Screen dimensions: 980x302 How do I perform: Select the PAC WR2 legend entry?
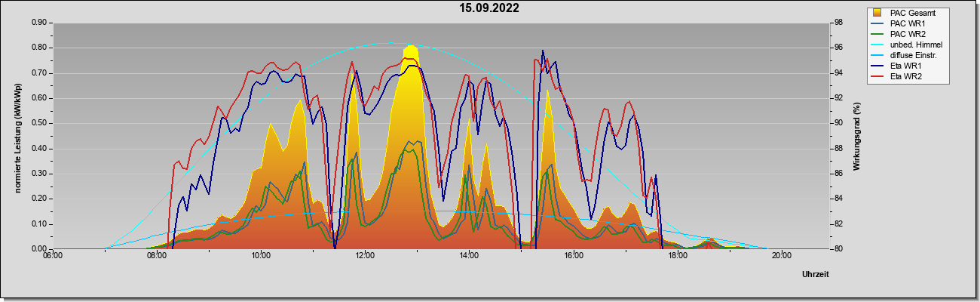[905, 34]
